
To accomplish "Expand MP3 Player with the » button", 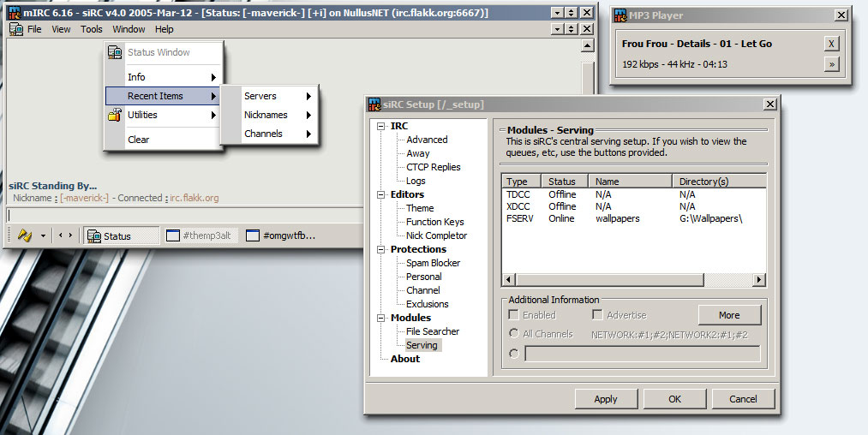I will [x=831, y=64].
